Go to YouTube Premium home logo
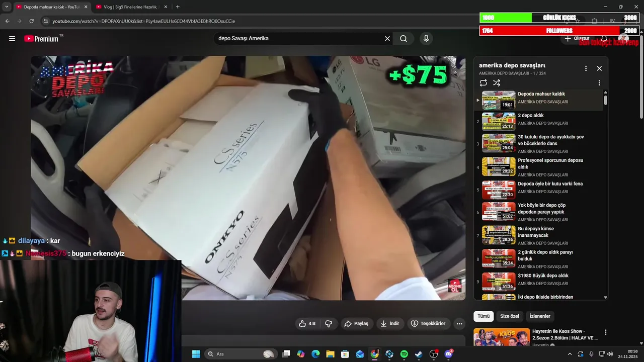The height and width of the screenshot is (362, 644). (43, 39)
